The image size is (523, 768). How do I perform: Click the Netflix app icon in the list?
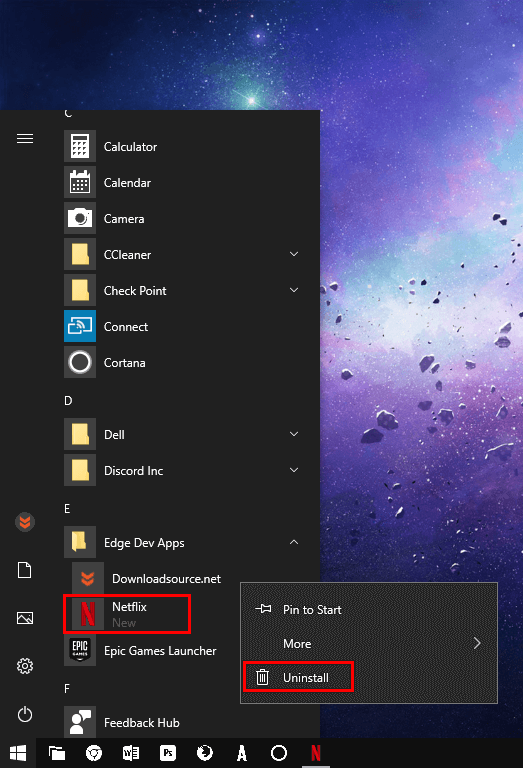point(88,614)
